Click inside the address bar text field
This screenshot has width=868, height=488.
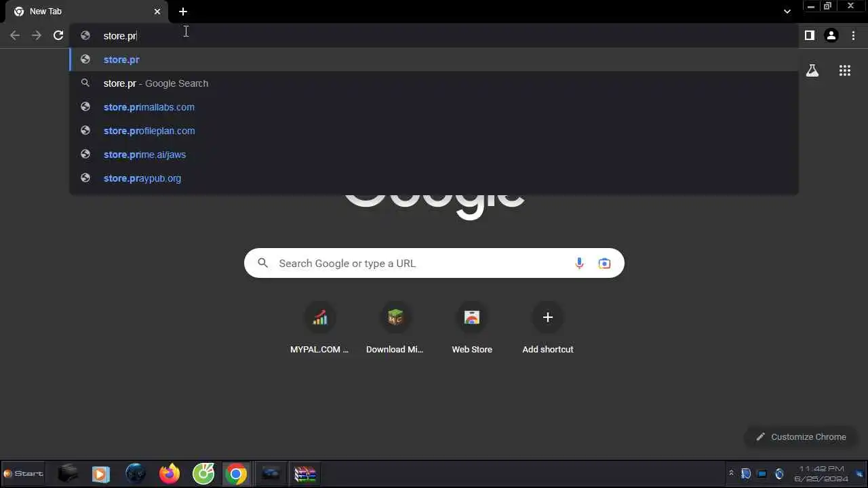434,36
